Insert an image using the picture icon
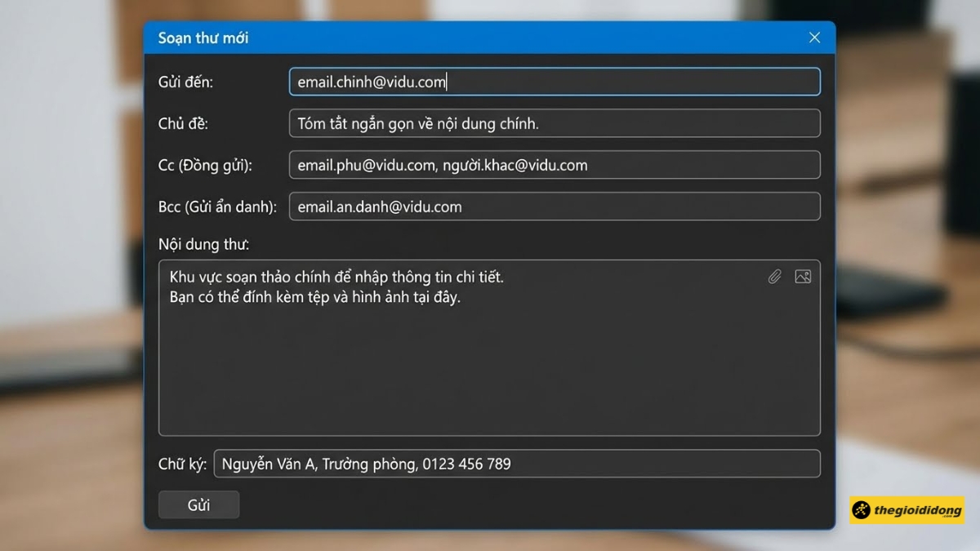This screenshot has height=551, width=980. pyautogui.click(x=803, y=277)
